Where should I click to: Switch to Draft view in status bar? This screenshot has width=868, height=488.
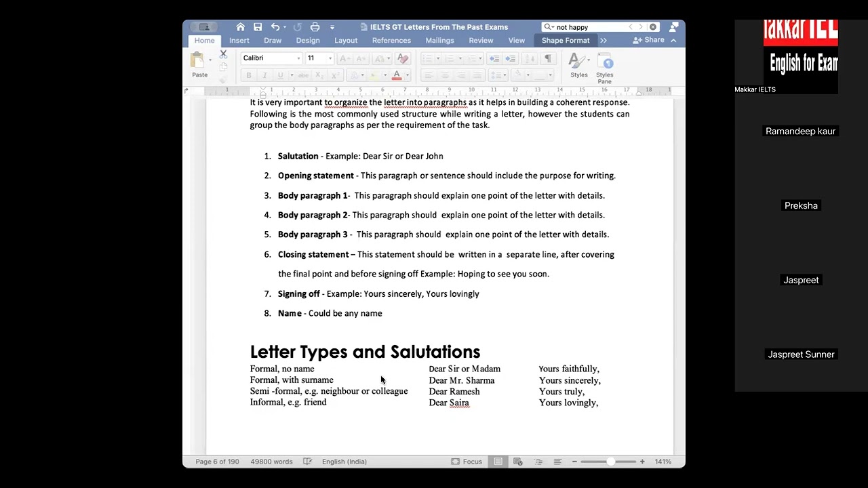tap(557, 462)
